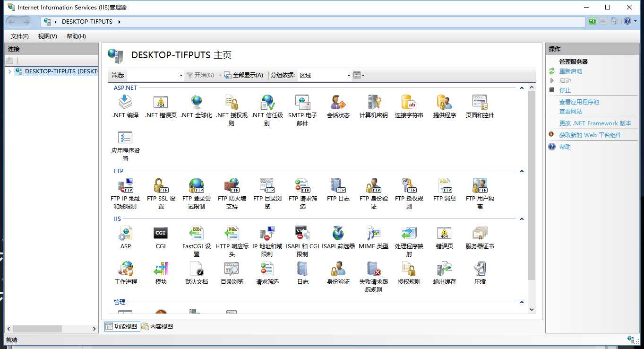Open the view mode dropdown button
Screen dimensions: 644x349
click(359, 75)
